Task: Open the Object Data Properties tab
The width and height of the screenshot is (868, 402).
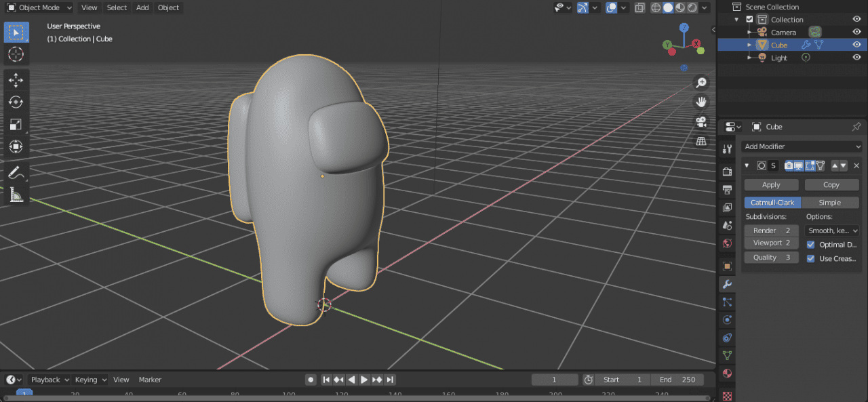Action: pos(727,355)
